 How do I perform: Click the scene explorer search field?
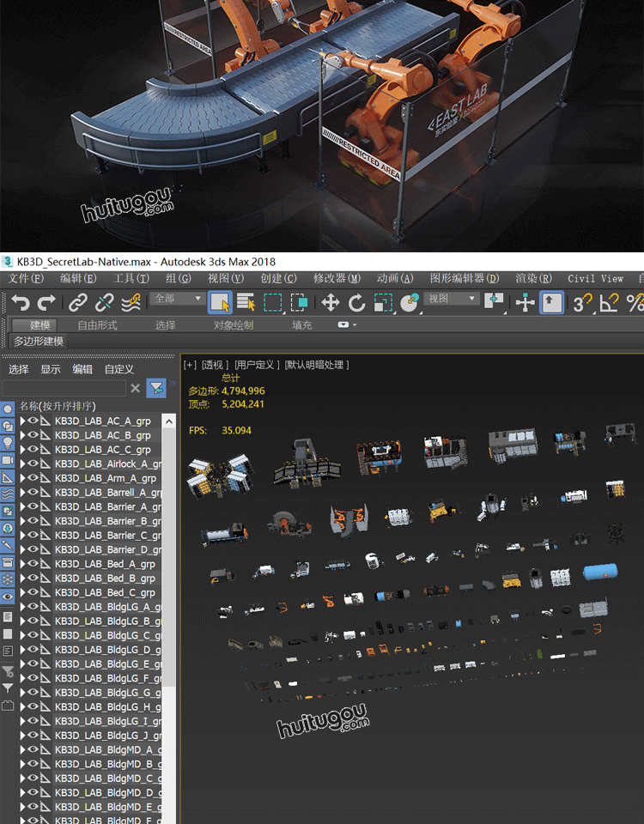coord(64,389)
